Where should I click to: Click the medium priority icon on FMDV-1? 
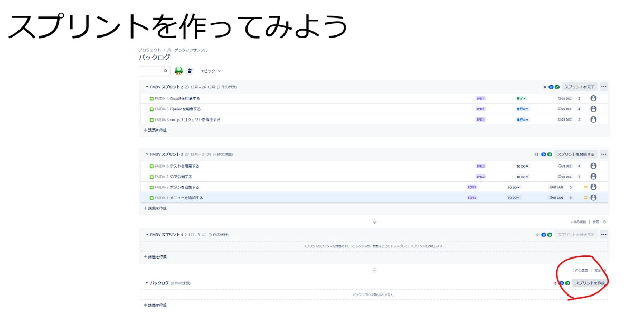tap(585, 198)
